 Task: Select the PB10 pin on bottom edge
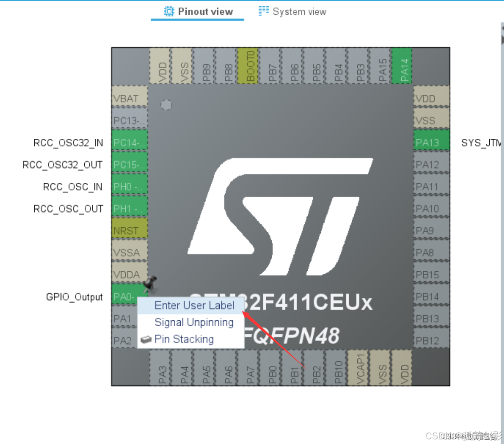(336, 368)
